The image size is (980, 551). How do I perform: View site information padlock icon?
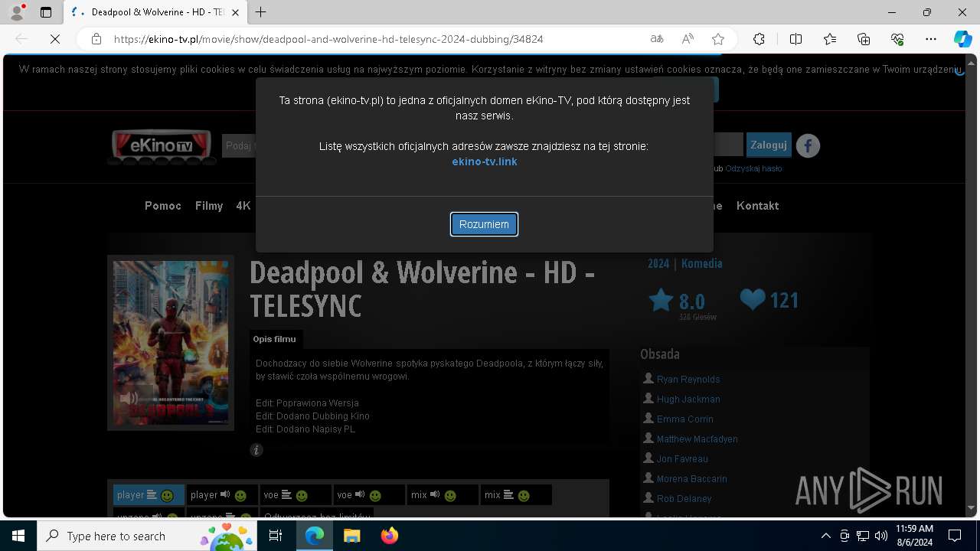tap(96, 39)
